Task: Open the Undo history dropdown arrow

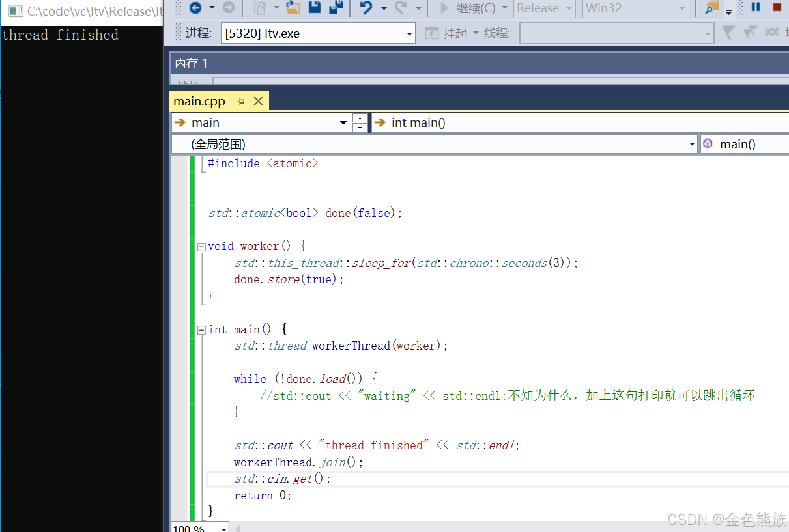Action: pyautogui.click(x=384, y=8)
